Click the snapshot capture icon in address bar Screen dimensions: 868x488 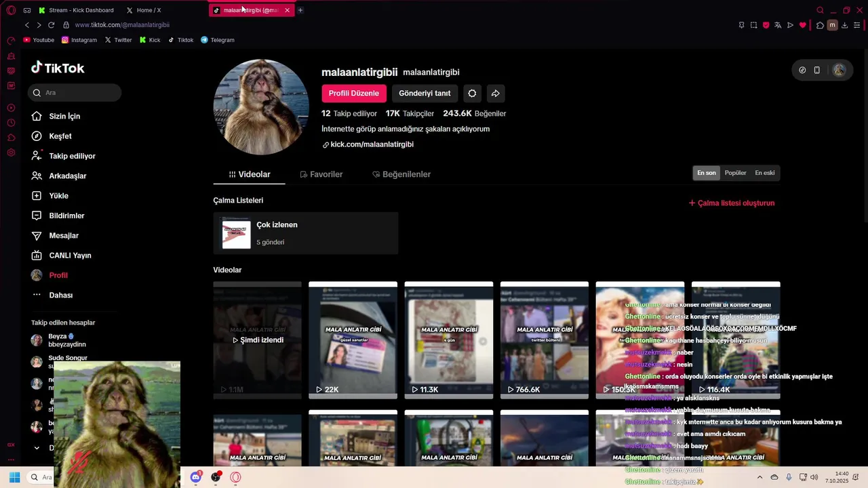pos(753,25)
